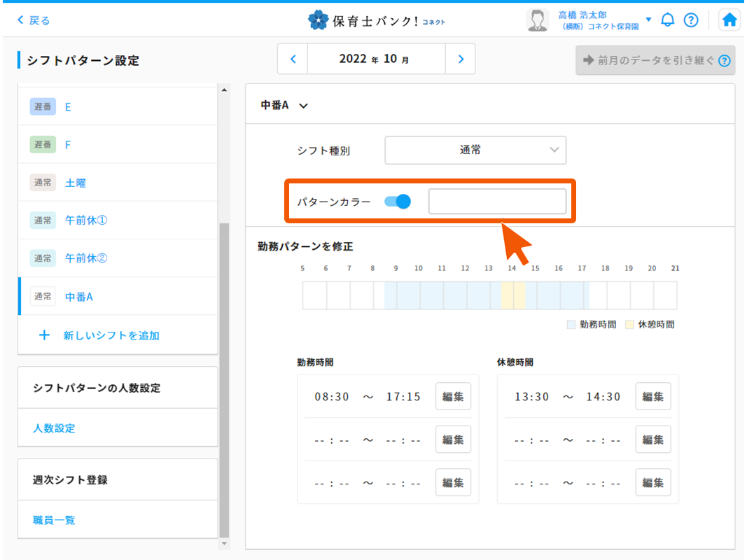Expand the 中番A title chevron
747x560 pixels.
pos(303,106)
